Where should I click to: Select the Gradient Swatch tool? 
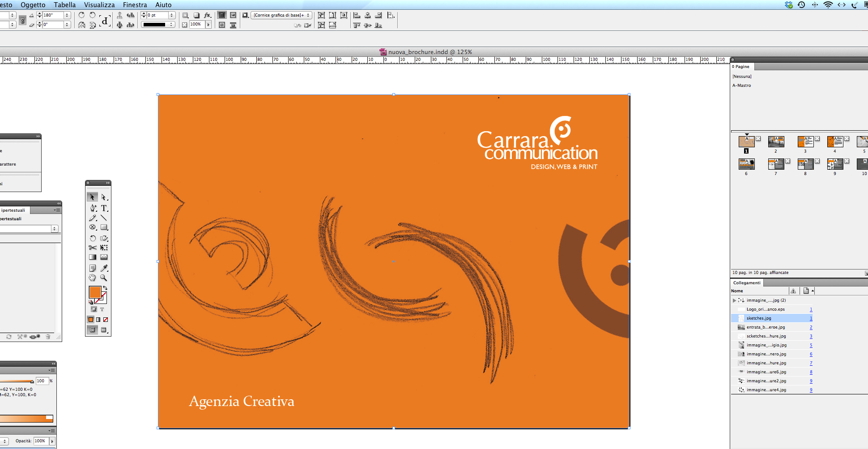tap(93, 257)
